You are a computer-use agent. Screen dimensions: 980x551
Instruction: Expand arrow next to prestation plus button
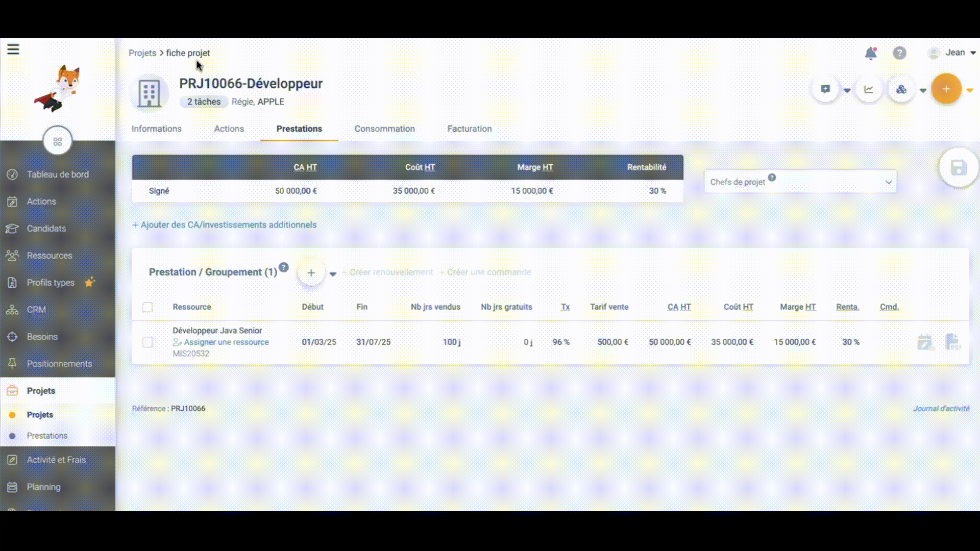[333, 274]
